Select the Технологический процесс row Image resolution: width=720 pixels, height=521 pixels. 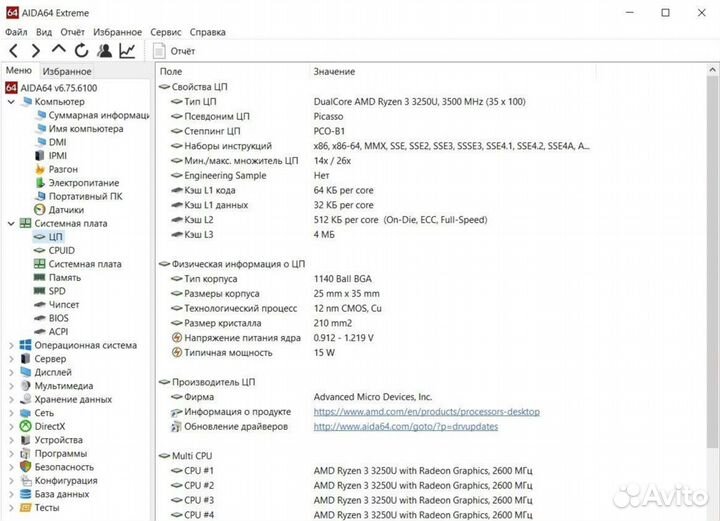276,308
